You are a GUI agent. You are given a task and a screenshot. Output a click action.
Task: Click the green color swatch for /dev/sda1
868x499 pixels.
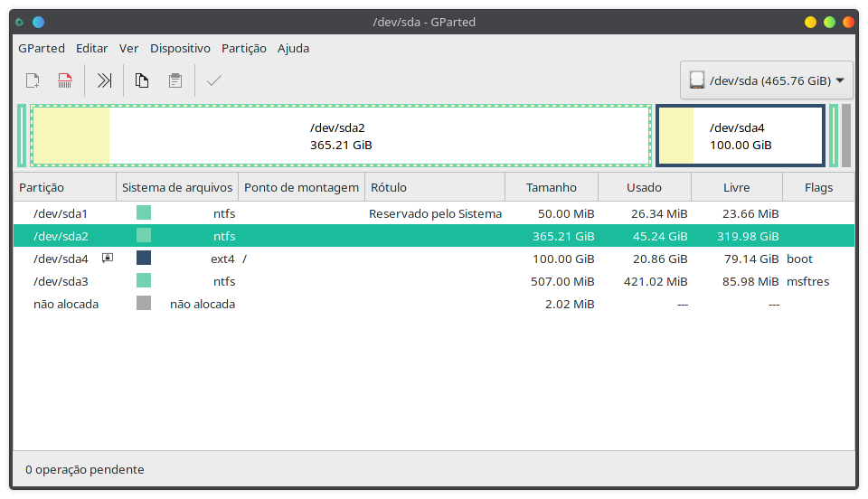[x=144, y=213]
